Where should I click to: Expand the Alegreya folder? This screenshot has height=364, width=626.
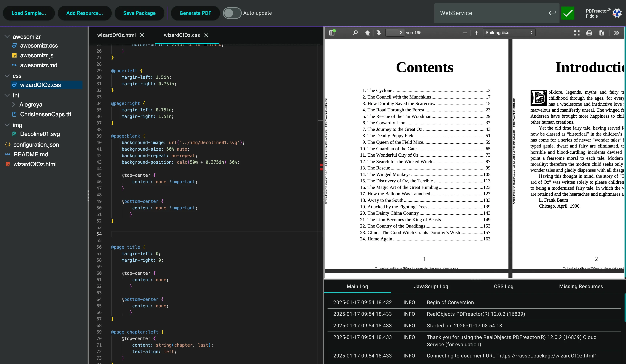coord(14,105)
